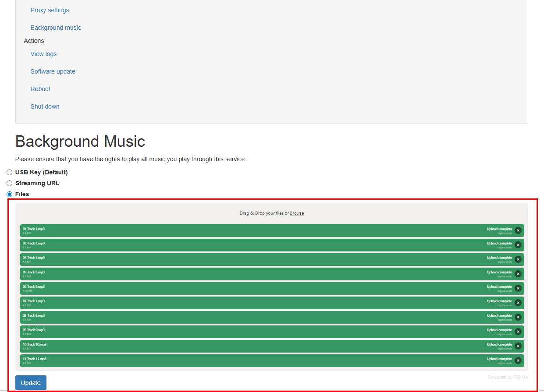Remove 02 Track 2.mp3 with its X icon
544x392 pixels.
tap(518, 245)
